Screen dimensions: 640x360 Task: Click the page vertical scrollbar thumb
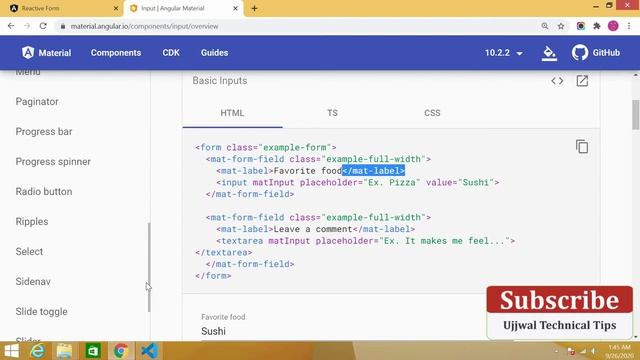(x=636, y=115)
